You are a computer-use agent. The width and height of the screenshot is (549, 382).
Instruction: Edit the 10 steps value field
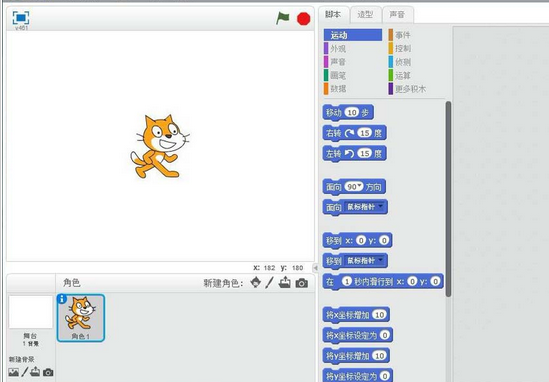[352, 112]
